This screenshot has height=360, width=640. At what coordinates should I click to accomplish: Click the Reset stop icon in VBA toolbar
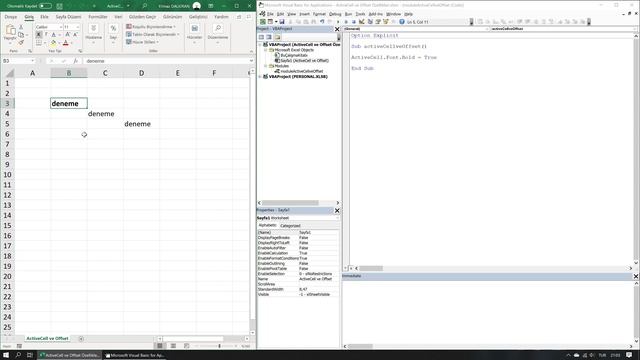pos(354,22)
